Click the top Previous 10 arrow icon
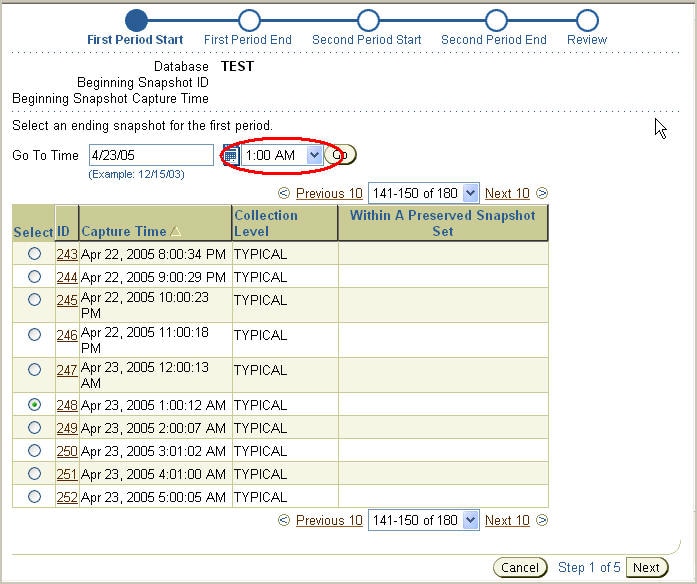This screenshot has width=697, height=584. click(x=284, y=193)
